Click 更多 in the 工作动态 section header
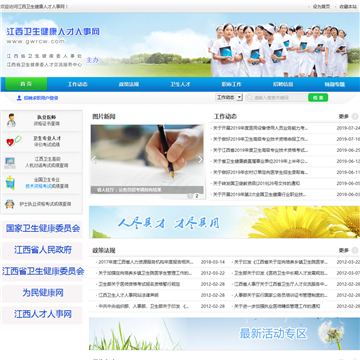The image size is (360, 360). pyautogui.click(x=344, y=116)
